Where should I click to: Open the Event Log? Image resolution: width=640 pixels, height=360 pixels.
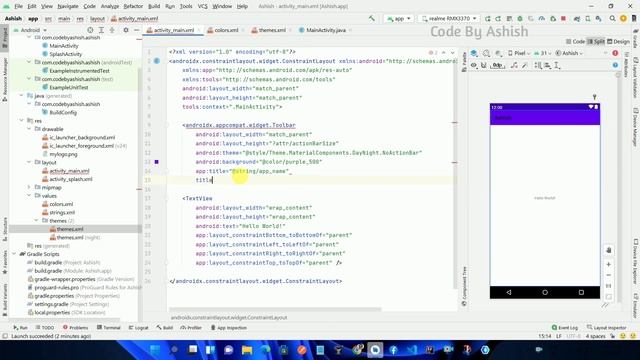[x=565, y=327]
